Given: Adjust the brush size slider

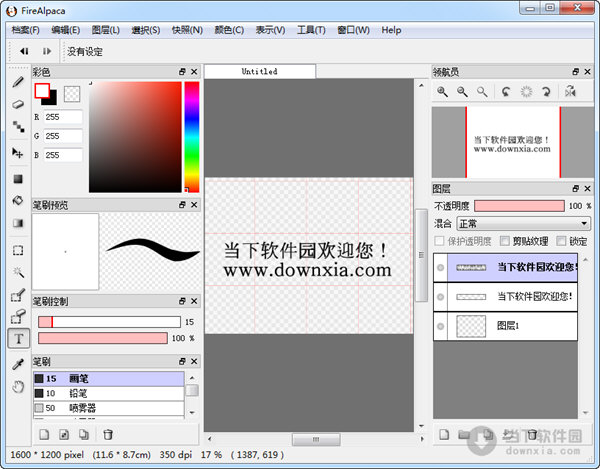Looking at the screenshot, I should [x=109, y=322].
